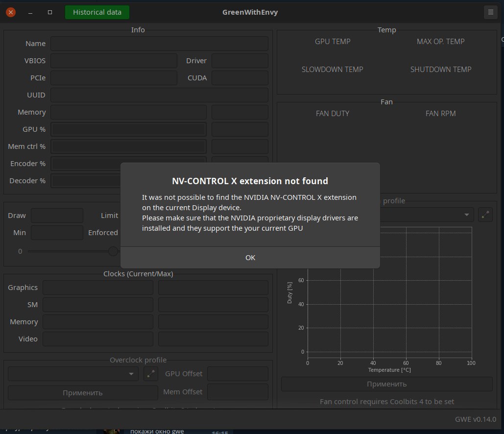Close the GreenWithEnvy window
The height and width of the screenshot is (434, 504).
pos(11,12)
